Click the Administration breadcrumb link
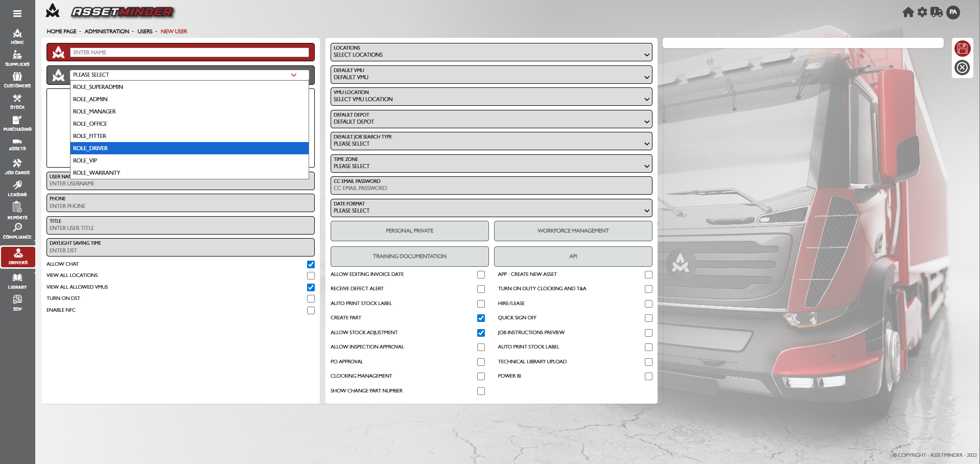The width and height of the screenshot is (980, 464). tap(107, 32)
